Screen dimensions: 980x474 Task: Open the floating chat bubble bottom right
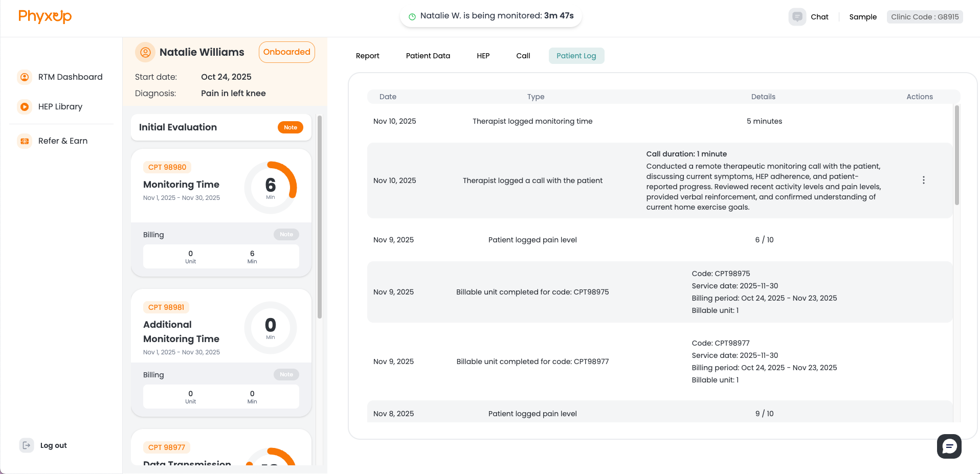(949, 446)
